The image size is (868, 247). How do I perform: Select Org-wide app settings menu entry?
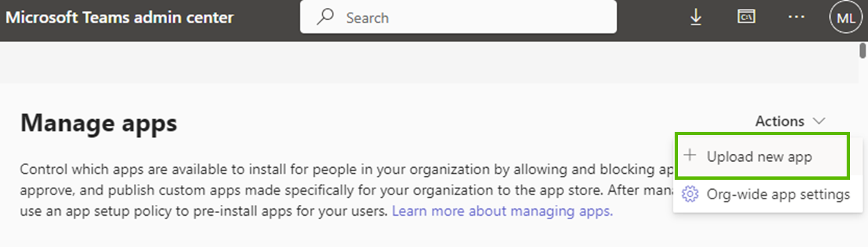(766, 194)
